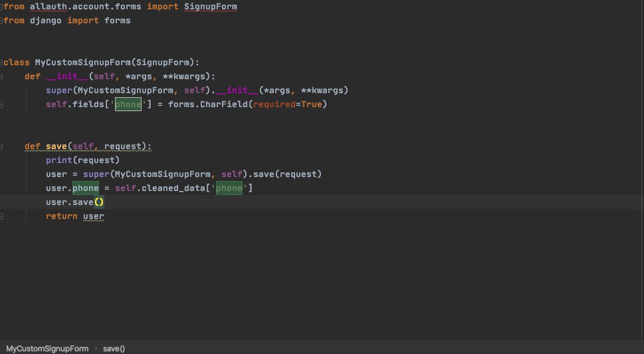Viewport: 644px width, 354px height.
Task: Click 'phone' inside cleaned_data brackets
Action: point(229,188)
